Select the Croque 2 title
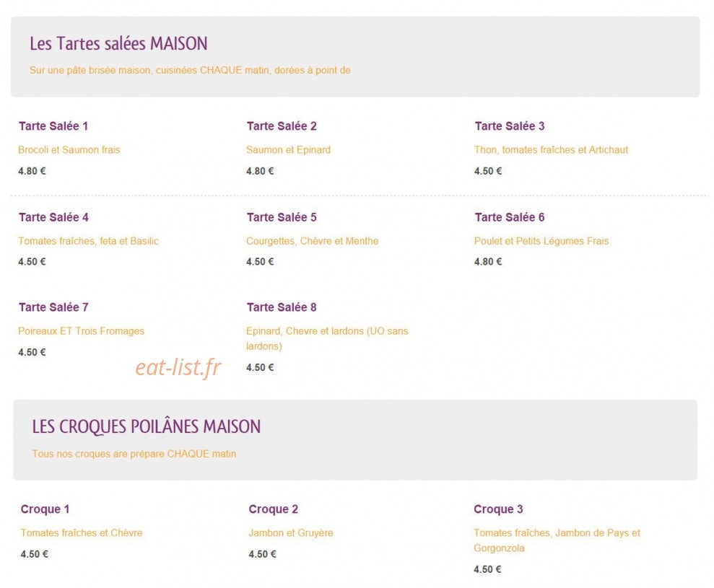714x588 pixels. (x=273, y=509)
